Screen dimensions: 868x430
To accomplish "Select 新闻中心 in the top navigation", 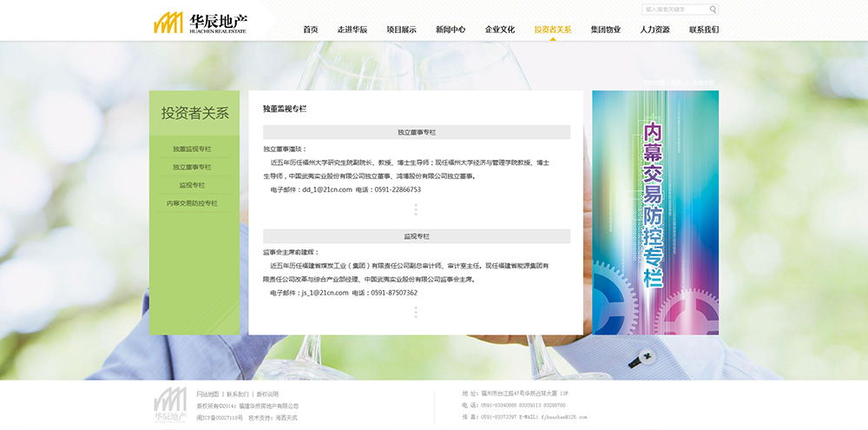I will pos(450,30).
